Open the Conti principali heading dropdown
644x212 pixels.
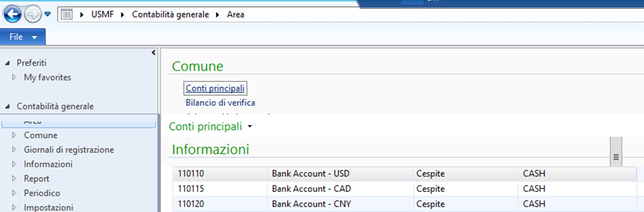[x=250, y=126]
